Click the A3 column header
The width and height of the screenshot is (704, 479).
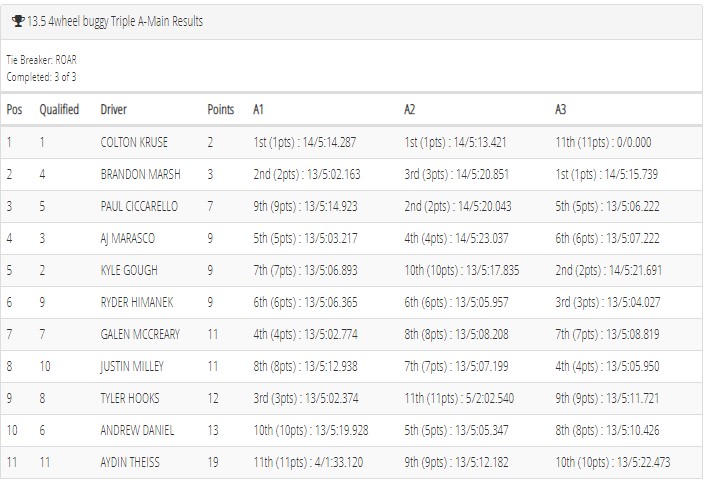point(561,110)
